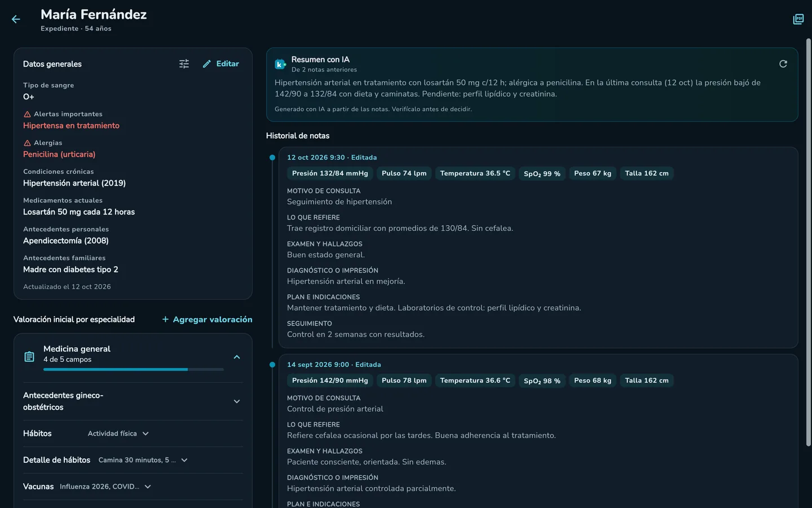Click the warning icon beside Alertas importantes

click(x=27, y=114)
